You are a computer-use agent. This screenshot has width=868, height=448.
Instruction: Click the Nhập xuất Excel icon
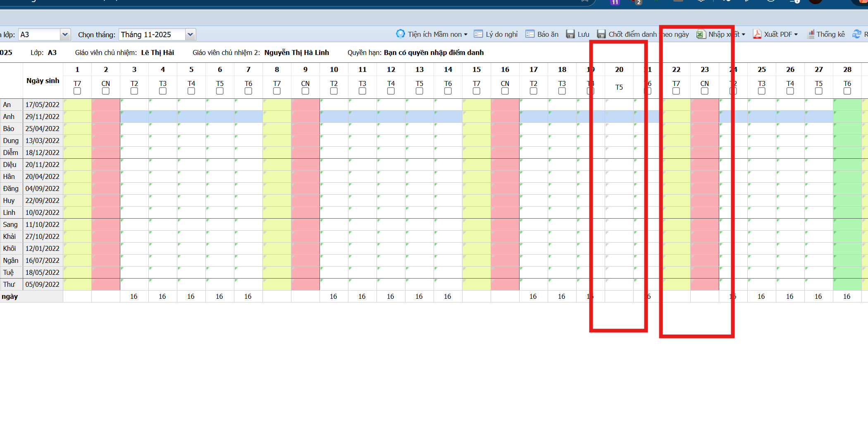701,34
